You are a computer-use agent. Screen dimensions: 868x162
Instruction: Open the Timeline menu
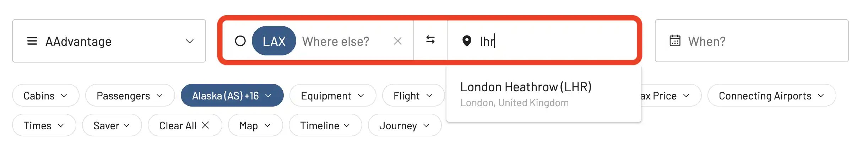pos(325,125)
